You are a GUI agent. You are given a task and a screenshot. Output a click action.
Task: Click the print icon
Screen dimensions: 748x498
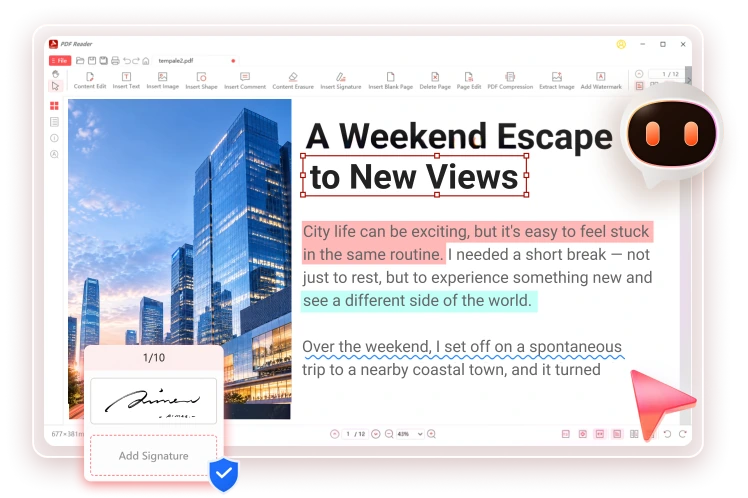click(x=115, y=61)
